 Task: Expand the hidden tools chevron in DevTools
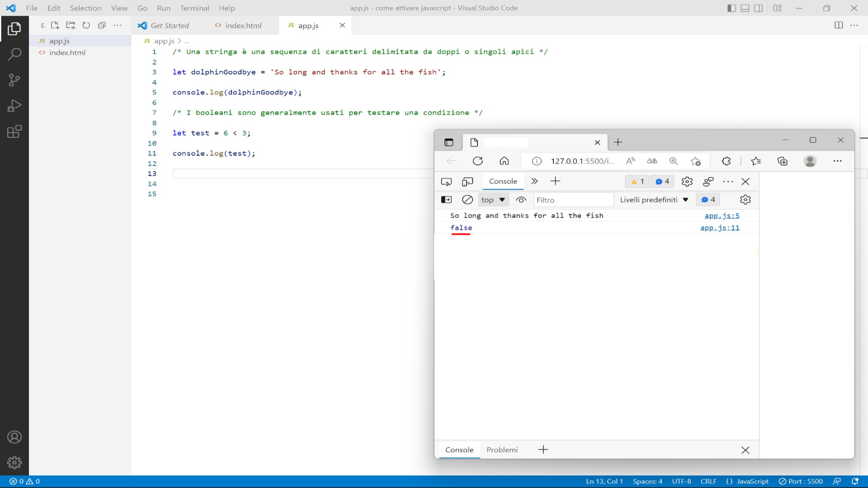tap(534, 181)
